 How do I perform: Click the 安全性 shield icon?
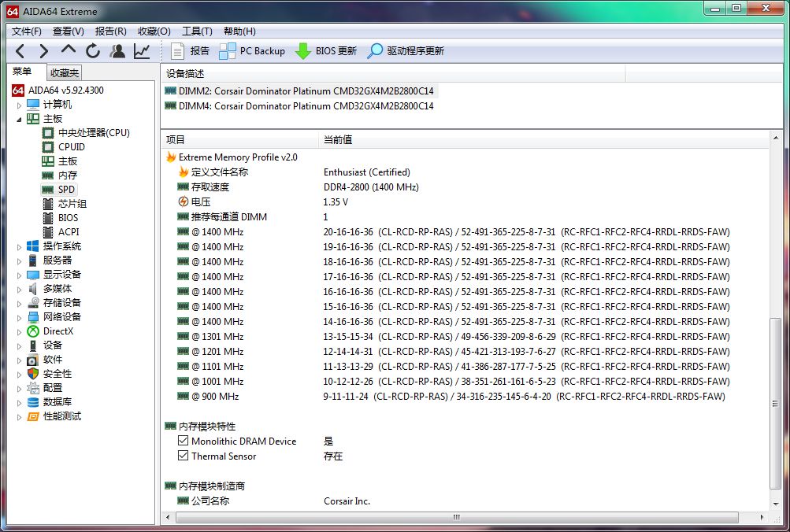[33, 374]
